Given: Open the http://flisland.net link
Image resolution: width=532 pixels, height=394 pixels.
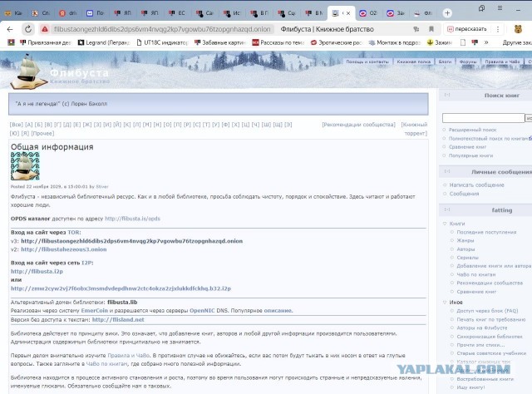Looking at the screenshot, I should click(118, 320).
